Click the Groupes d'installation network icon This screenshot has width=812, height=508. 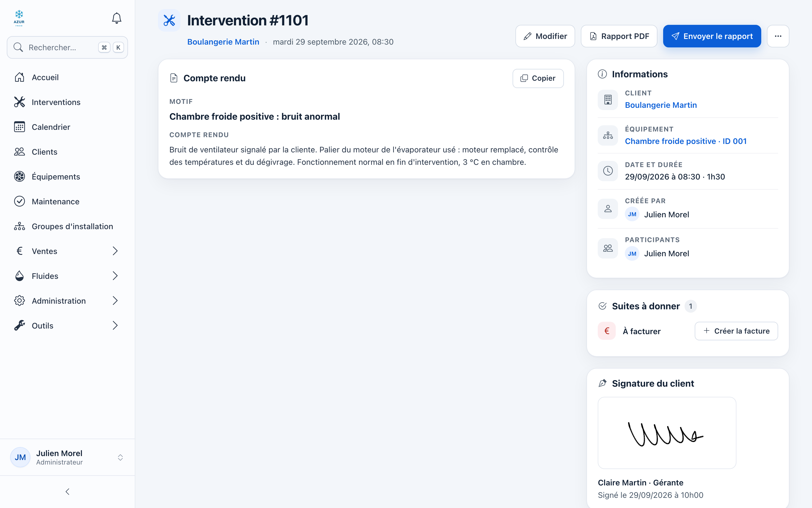[19, 226]
